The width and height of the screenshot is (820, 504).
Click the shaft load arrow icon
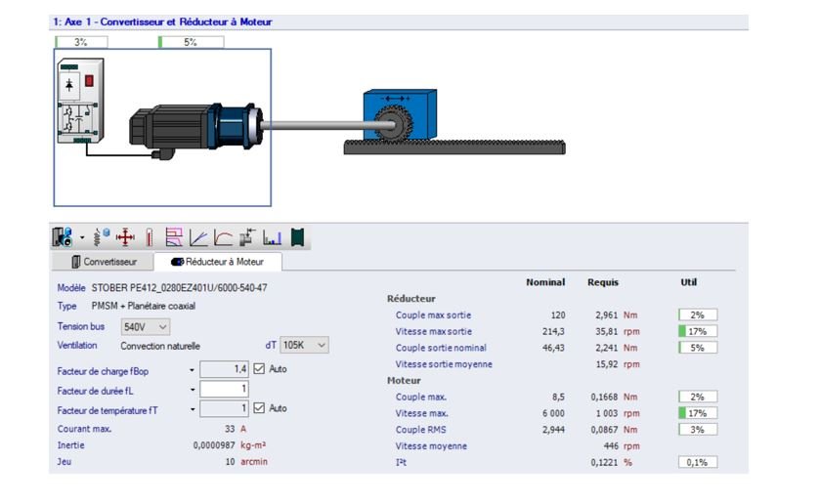coord(247,237)
